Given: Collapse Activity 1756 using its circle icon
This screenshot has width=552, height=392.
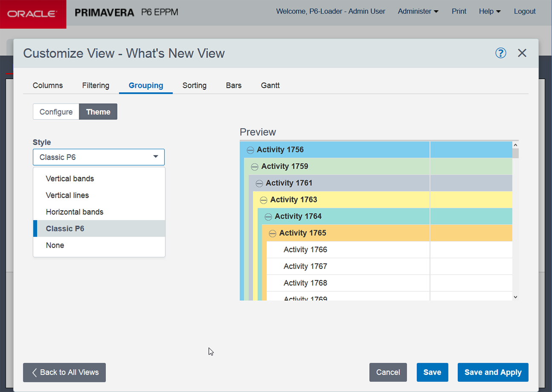Looking at the screenshot, I should click(250, 150).
